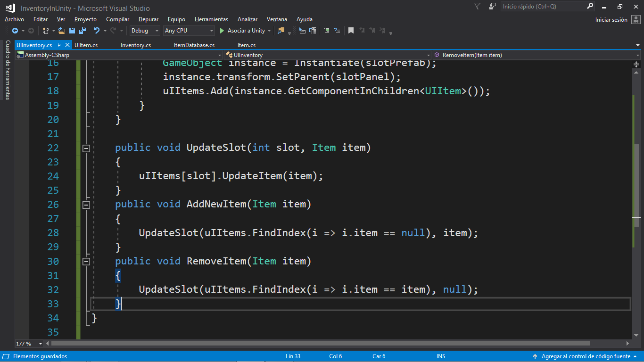Click the Quick Launch magnifier icon
644x362 pixels.
pyautogui.click(x=590, y=7)
